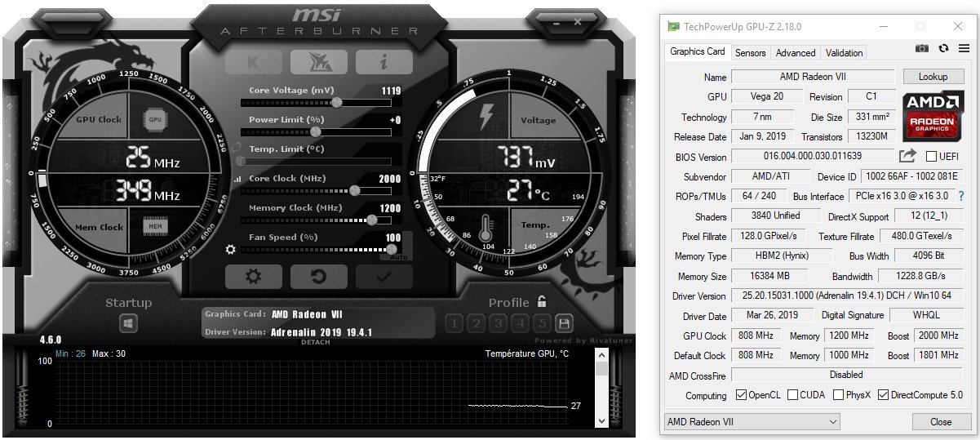Switch to the Validation tab in GPU-Z
Screen dimensions: 980x440
[x=845, y=52]
